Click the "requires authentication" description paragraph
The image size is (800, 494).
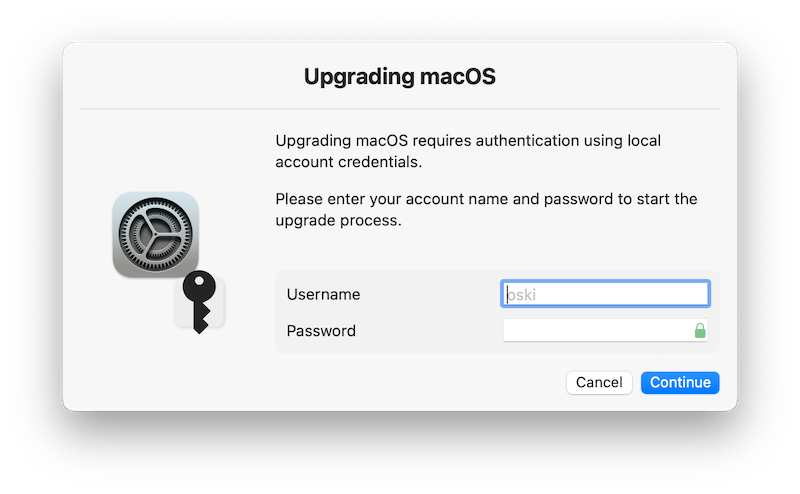[468, 151]
